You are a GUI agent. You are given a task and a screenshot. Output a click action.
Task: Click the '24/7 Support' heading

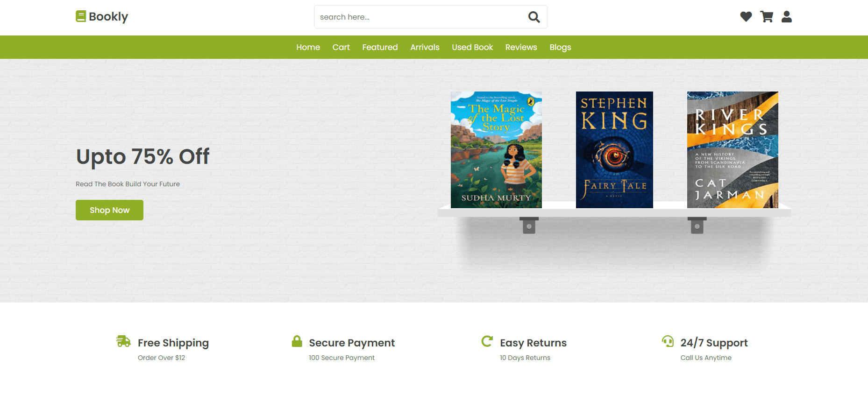[x=714, y=343]
